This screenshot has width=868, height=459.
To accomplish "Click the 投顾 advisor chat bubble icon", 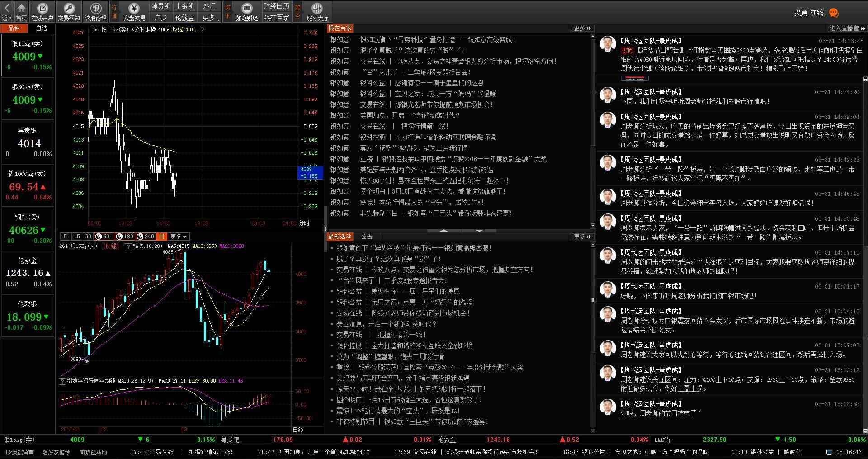I will [834, 13].
